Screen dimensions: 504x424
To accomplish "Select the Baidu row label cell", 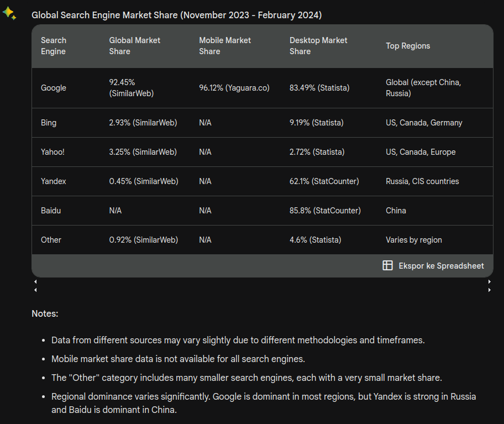I will coord(51,211).
